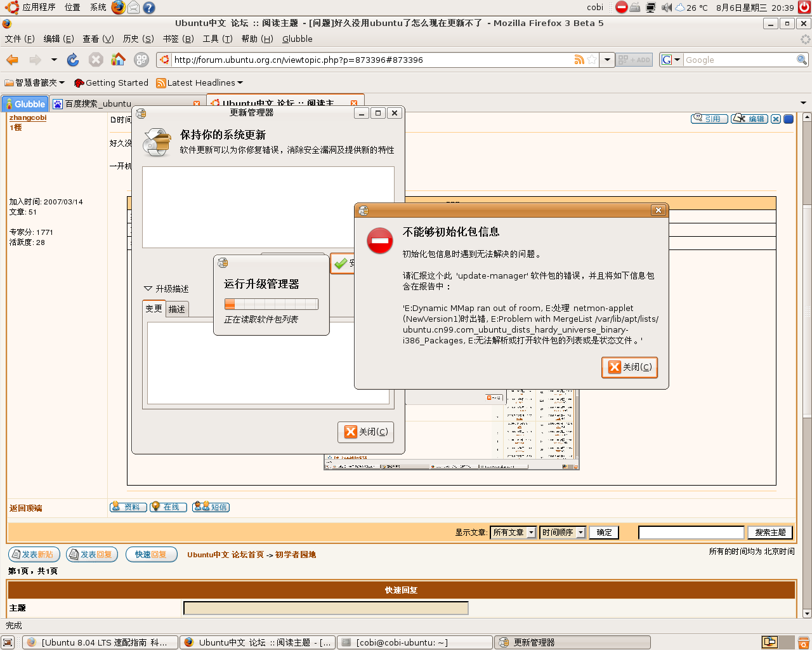Click progress bar in 运行升级管理器 dialog
Screen dimensions: 812x650
pos(272,303)
